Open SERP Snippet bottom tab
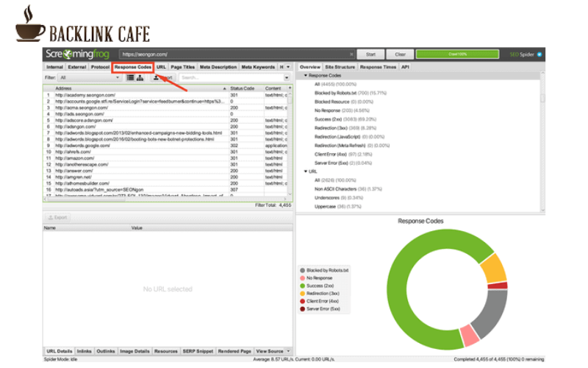This screenshot has height=368, width=588. 198,351
